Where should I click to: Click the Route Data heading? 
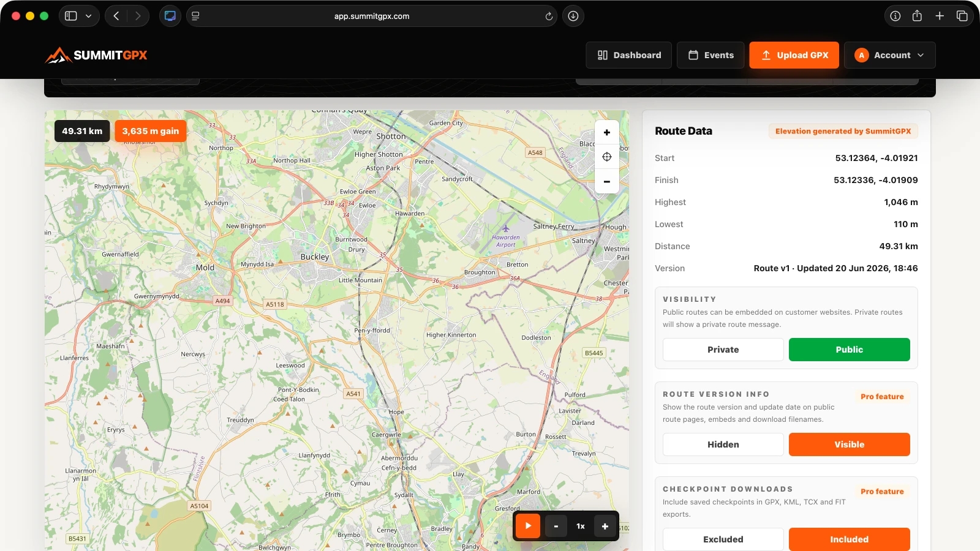click(684, 131)
